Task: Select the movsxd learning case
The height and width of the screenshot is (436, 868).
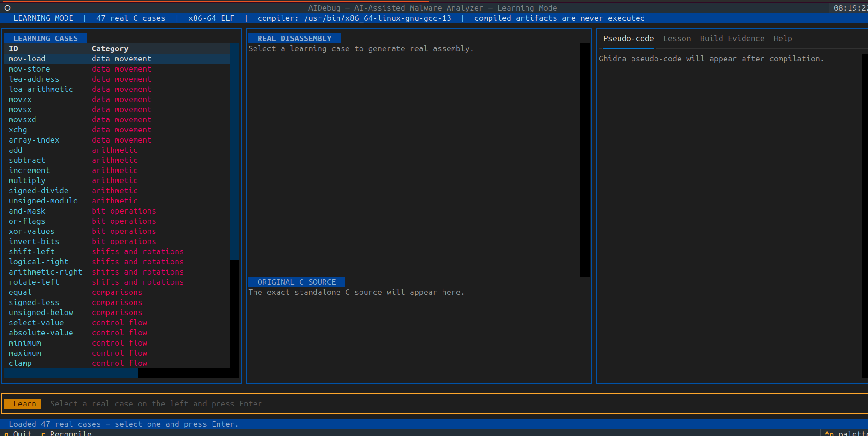Action: [117, 119]
